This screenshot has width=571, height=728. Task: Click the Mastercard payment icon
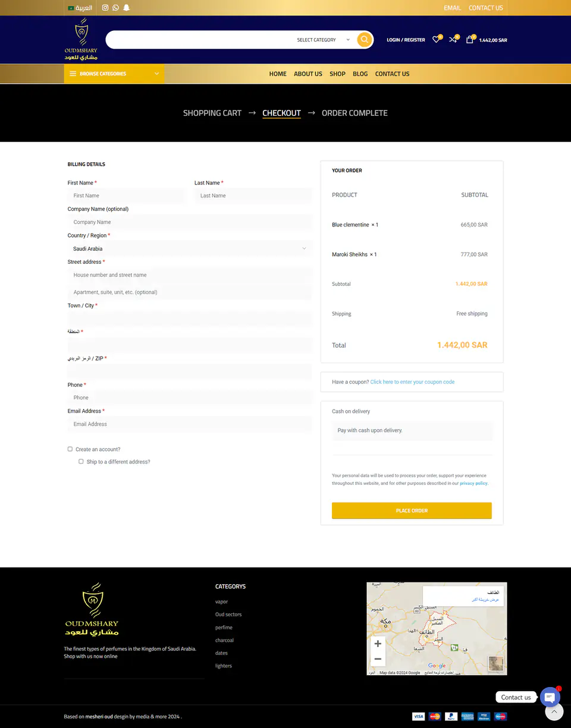(x=435, y=716)
